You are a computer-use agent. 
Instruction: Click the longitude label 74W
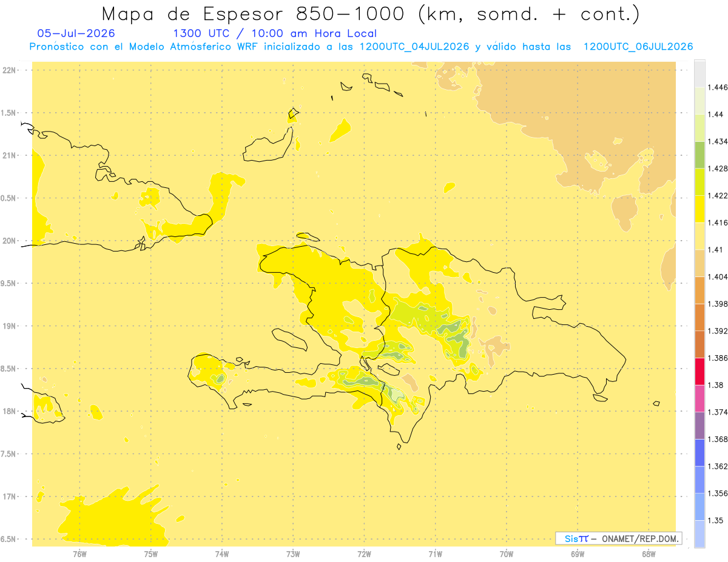222,554
